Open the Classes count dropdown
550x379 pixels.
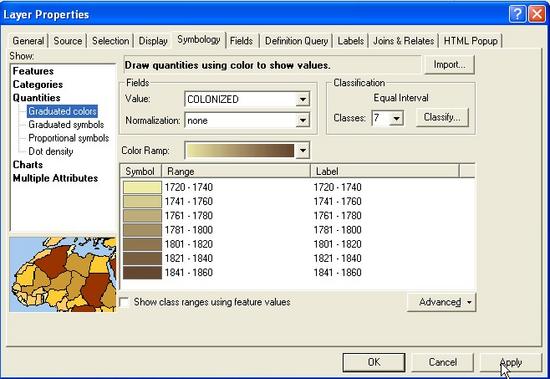396,118
